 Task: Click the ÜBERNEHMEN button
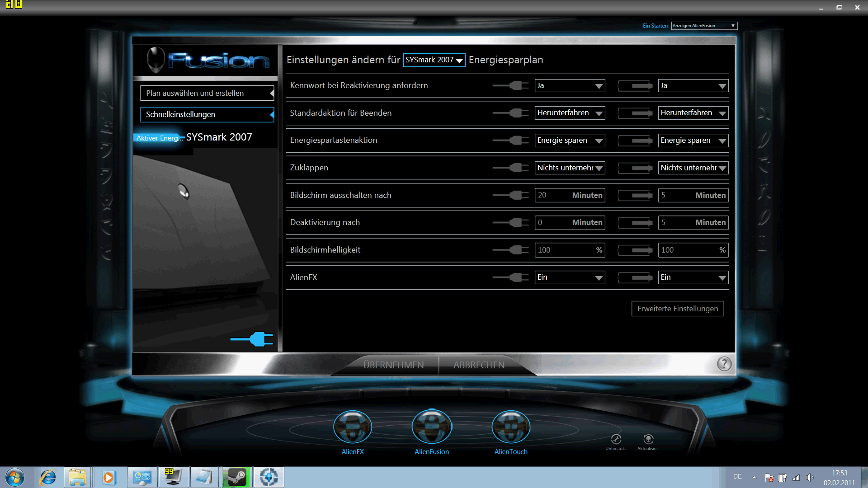tap(393, 365)
